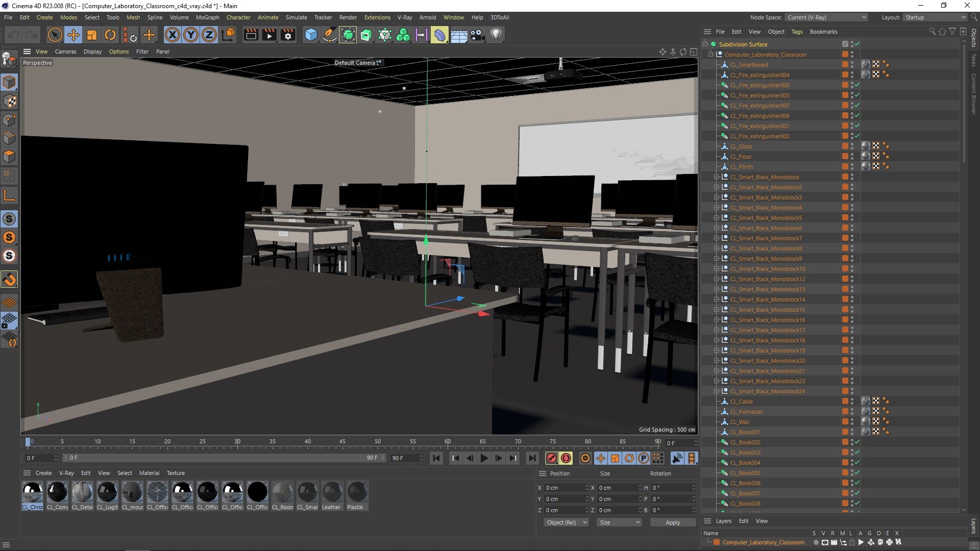The height and width of the screenshot is (551, 980).
Task: Toggle X axis lock
Action: coord(173,35)
